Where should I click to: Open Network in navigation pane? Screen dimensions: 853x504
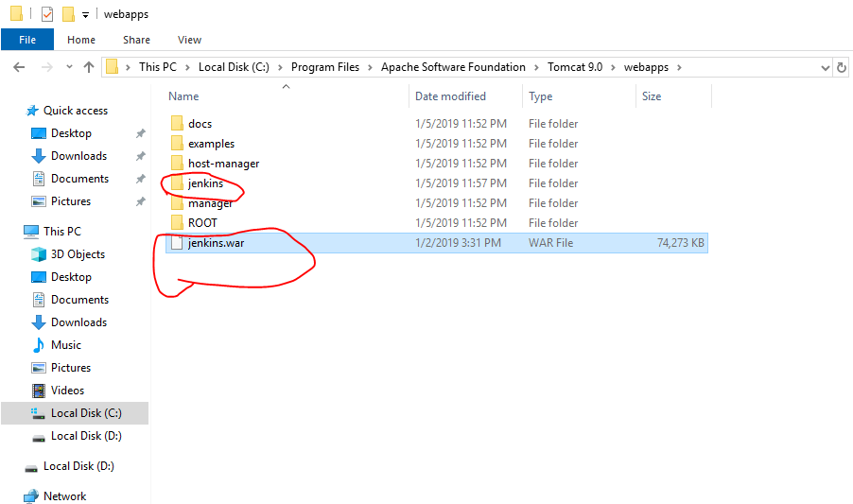(64, 496)
